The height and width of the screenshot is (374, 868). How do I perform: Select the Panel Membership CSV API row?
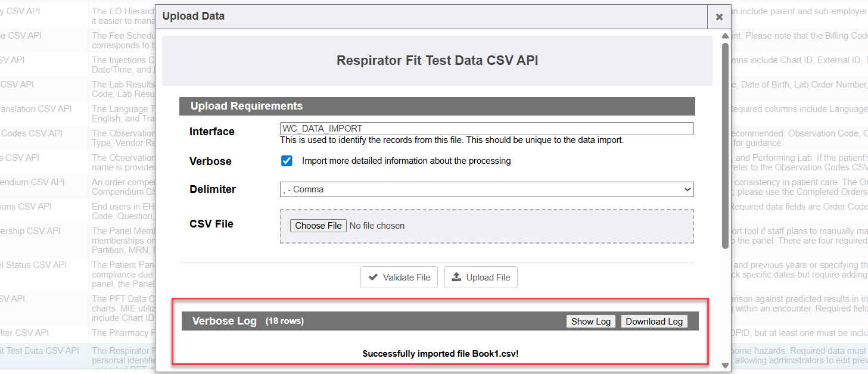[x=30, y=231]
